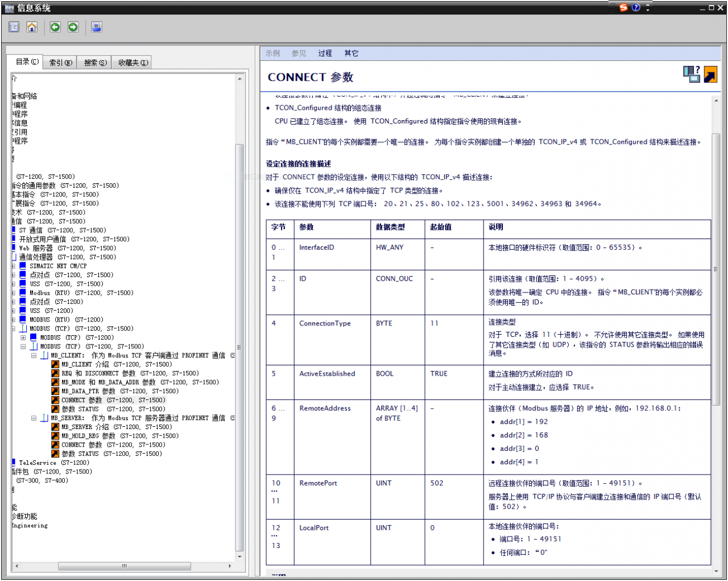Click topic icon of MB_MODE 和 MB_DATA_ADDR 参数
Viewport: 728px width, 581px height.
pyautogui.click(x=55, y=382)
